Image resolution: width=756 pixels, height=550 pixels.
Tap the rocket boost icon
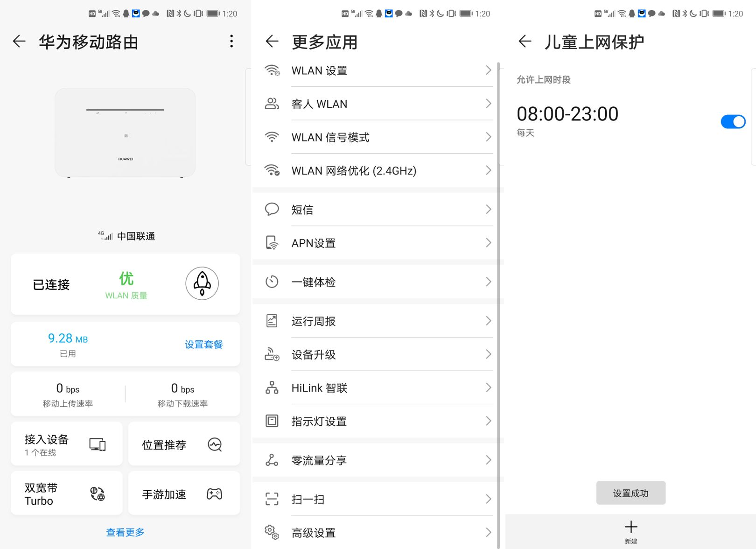[x=202, y=283]
